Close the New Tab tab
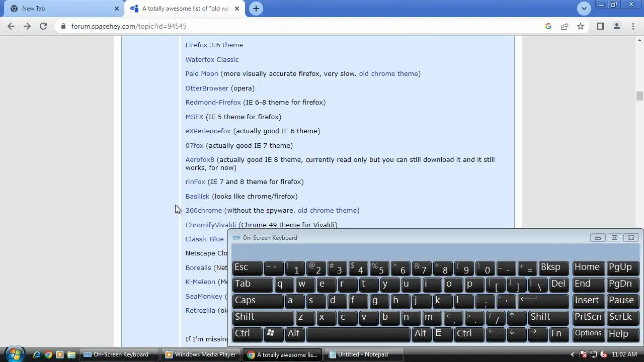The image size is (644, 362). coord(117,9)
